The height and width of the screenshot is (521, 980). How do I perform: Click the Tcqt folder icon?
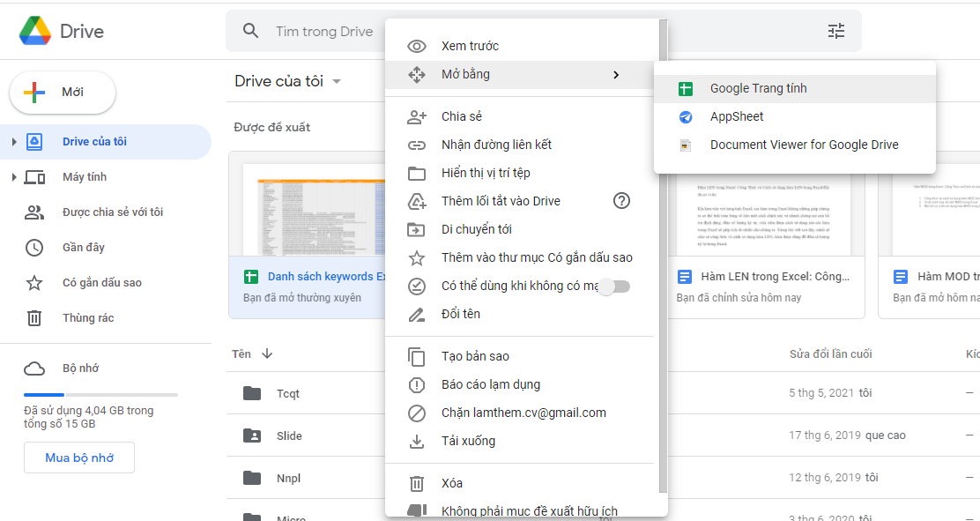[x=252, y=393]
